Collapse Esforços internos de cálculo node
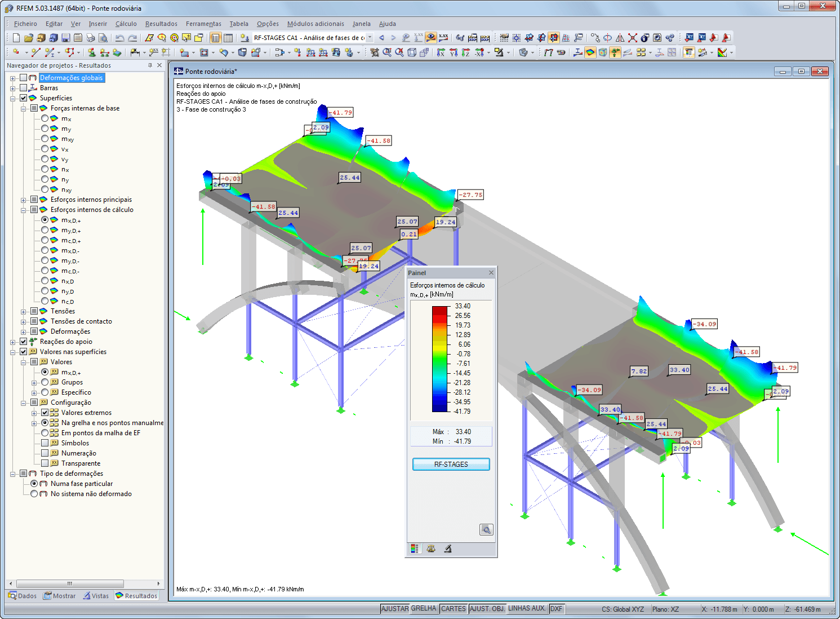Screen dimensions: 840x619 [x=24, y=210]
